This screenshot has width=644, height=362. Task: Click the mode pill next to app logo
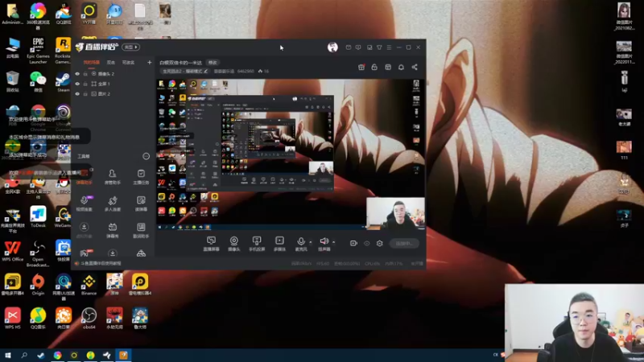pos(131,47)
